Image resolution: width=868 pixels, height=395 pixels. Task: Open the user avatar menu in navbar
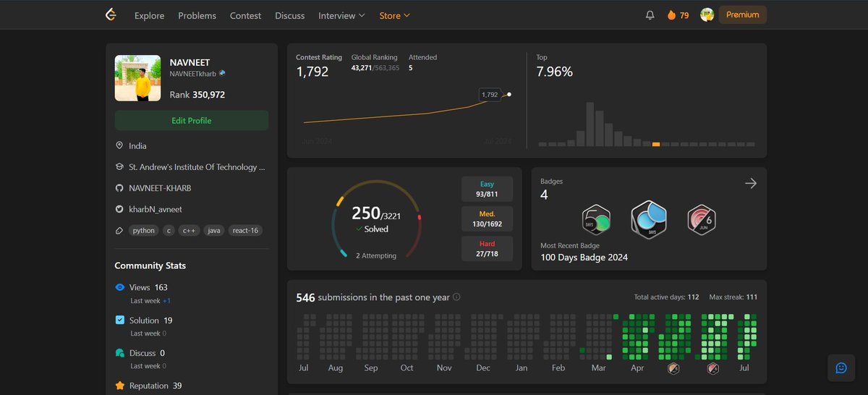click(x=707, y=14)
